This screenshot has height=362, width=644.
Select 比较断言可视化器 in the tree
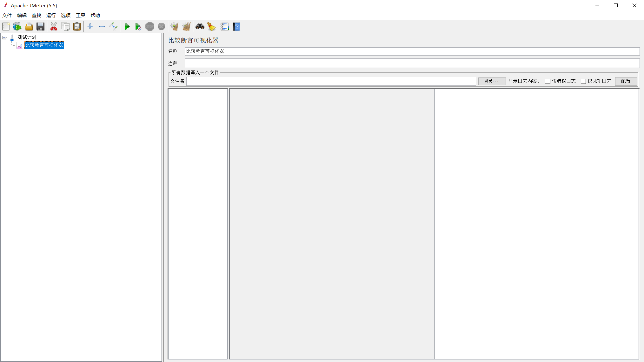tap(44, 45)
